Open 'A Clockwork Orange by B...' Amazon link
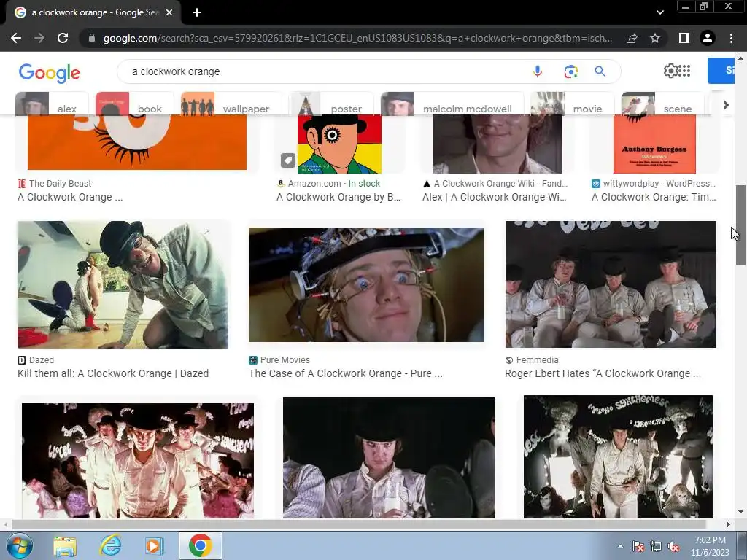Image resolution: width=747 pixels, height=560 pixels. click(338, 197)
